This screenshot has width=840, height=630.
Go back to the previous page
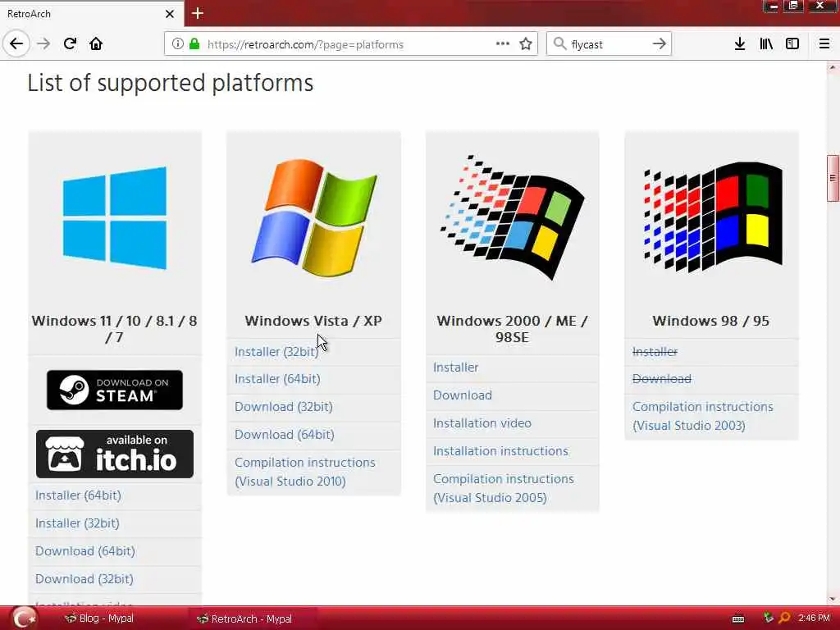tap(16, 43)
